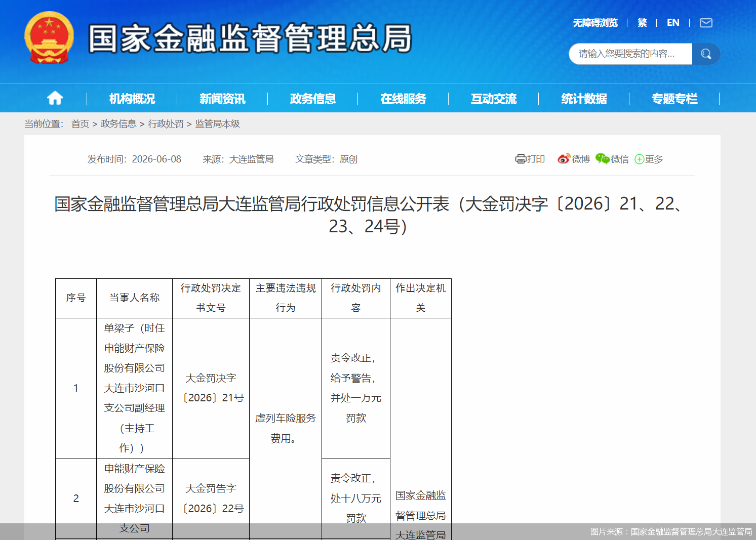Click the 申能财产保险 row 2 party cell
Image resolution: width=756 pixels, height=540 pixels.
point(135,499)
